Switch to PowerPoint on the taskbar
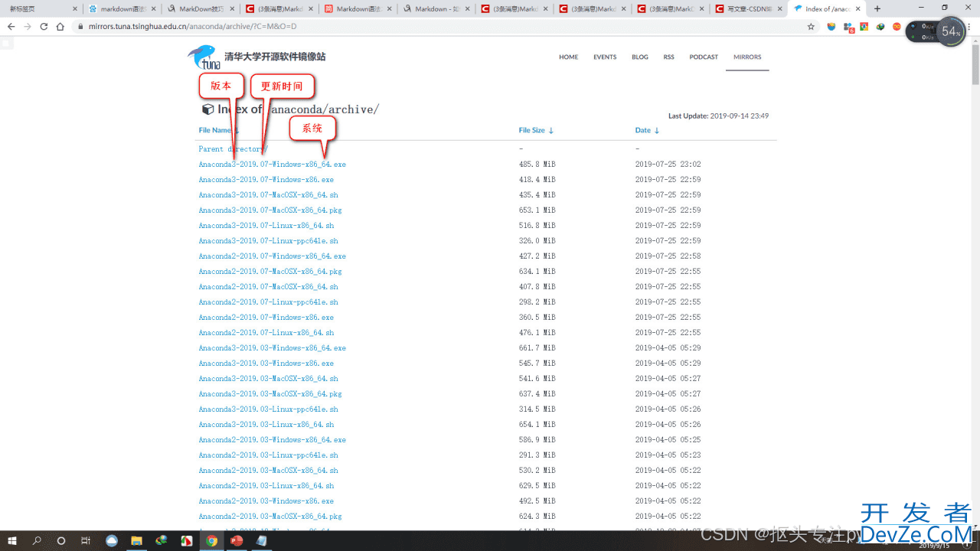980x551 pixels. [x=236, y=540]
